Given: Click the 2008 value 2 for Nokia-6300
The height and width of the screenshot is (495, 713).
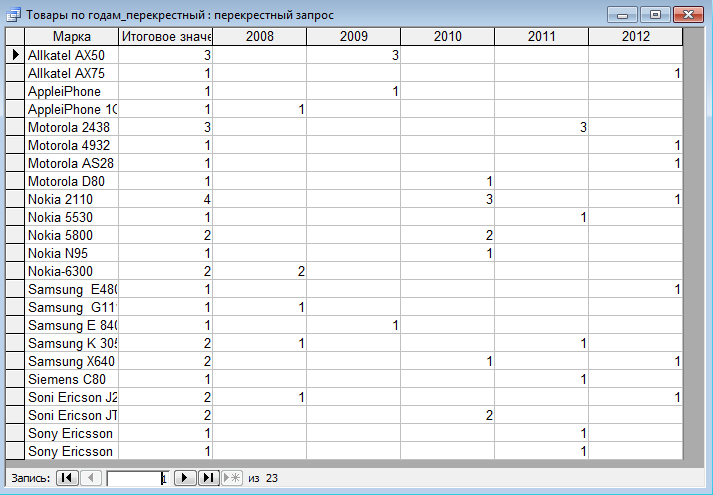Looking at the screenshot, I should point(260,271).
